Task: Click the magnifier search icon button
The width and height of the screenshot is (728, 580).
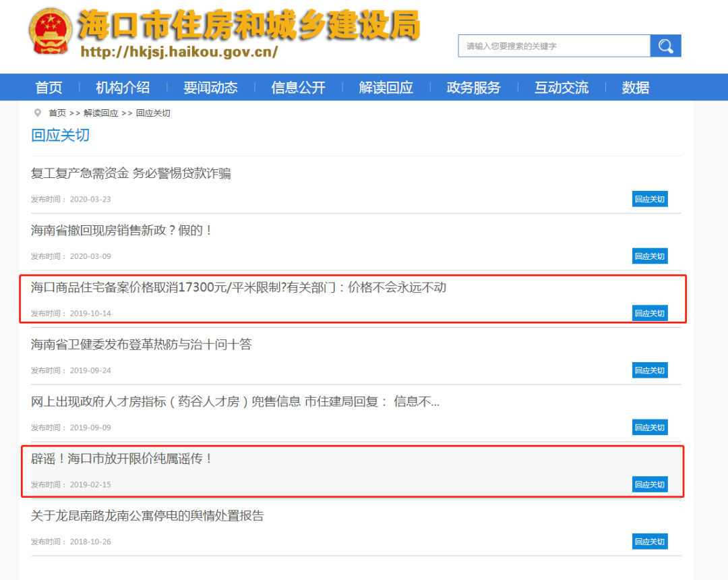Action: [665, 46]
